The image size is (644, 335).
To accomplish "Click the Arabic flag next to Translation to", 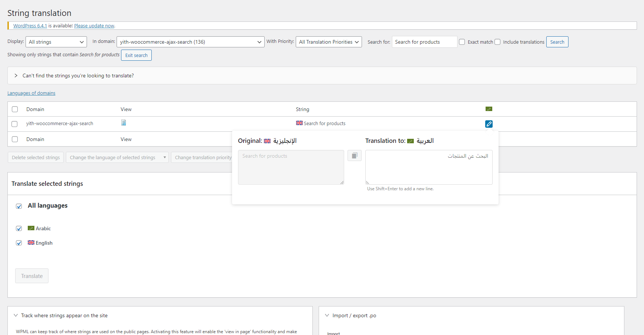I will (x=410, y=141).
